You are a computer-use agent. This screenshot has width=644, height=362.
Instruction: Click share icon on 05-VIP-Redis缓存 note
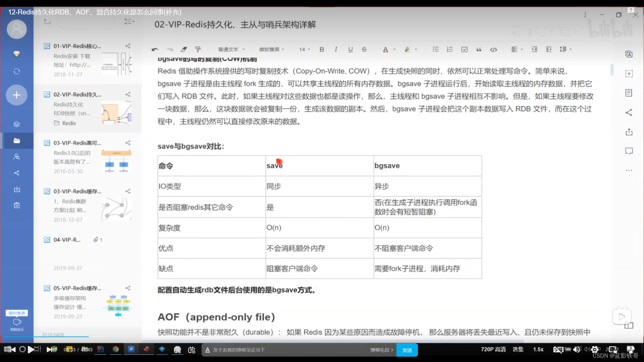click(128, 288)
